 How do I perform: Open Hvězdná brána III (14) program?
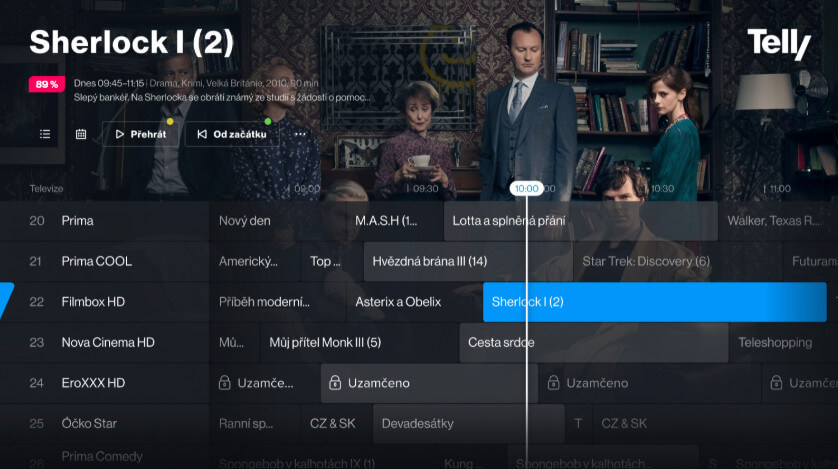click(x=468, y=261)
